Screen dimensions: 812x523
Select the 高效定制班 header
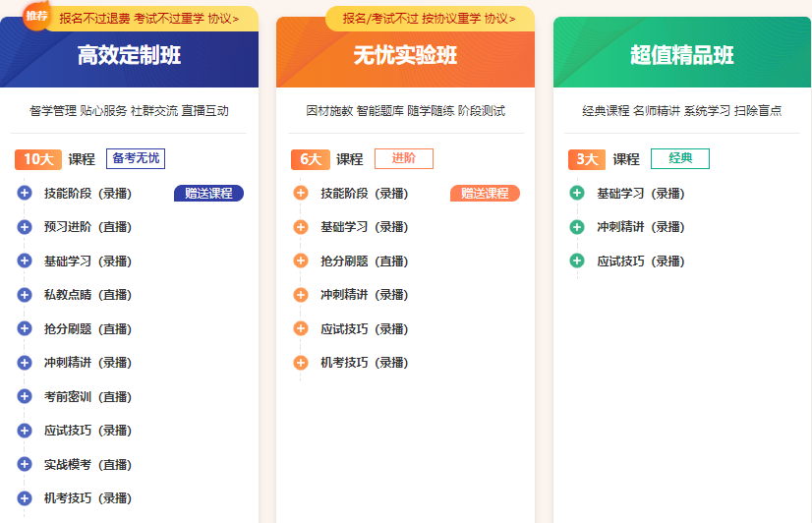[x=129, y=56]
